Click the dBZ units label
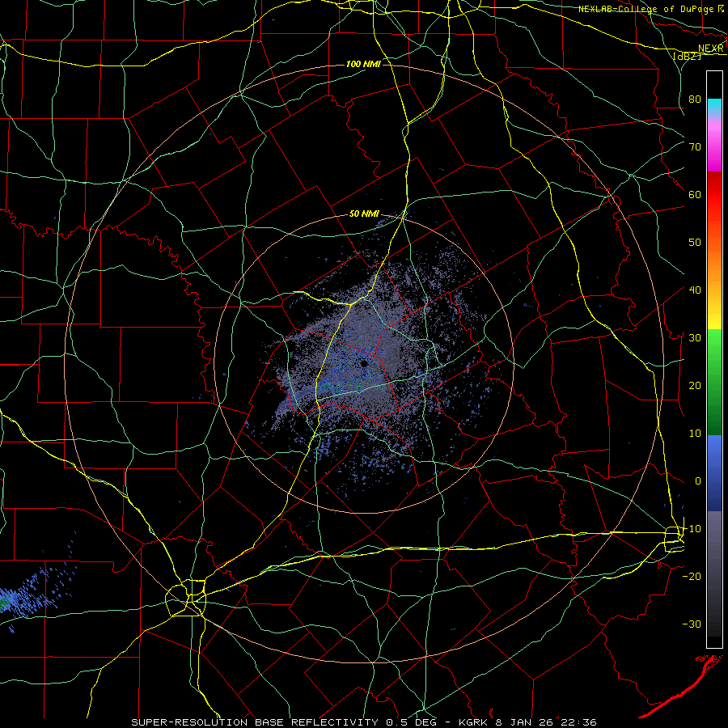The height and width of the screenshot is (728, 728). 687,56
